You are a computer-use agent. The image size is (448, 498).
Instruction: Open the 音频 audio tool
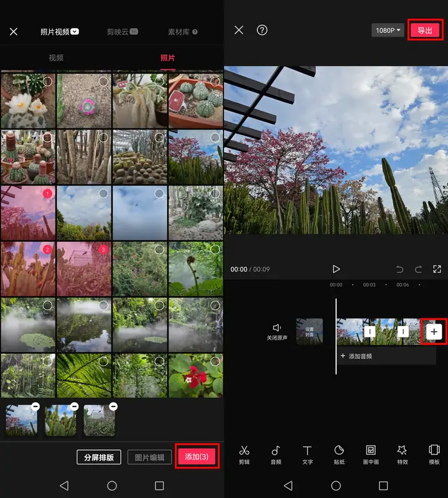click(x=276, y=454)
